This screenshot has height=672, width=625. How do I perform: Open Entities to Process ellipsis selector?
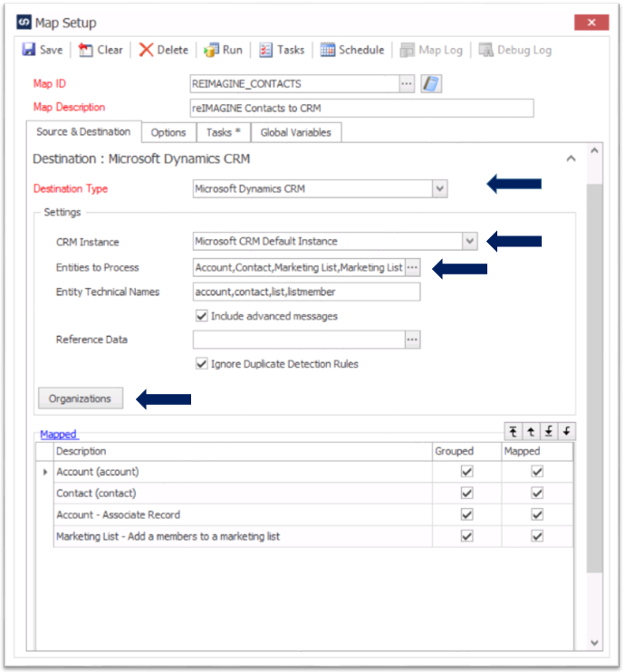(412, 267)
